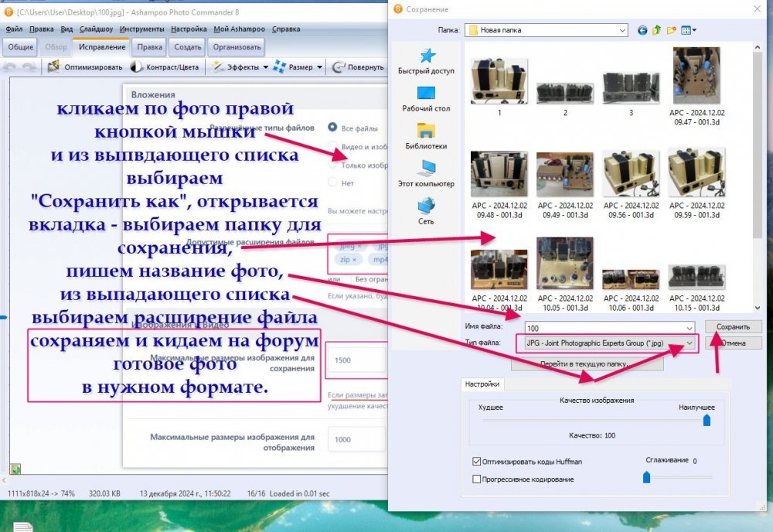
Task: Open the Контраст/Цвета adjustment tool
Action: (137, 67)
